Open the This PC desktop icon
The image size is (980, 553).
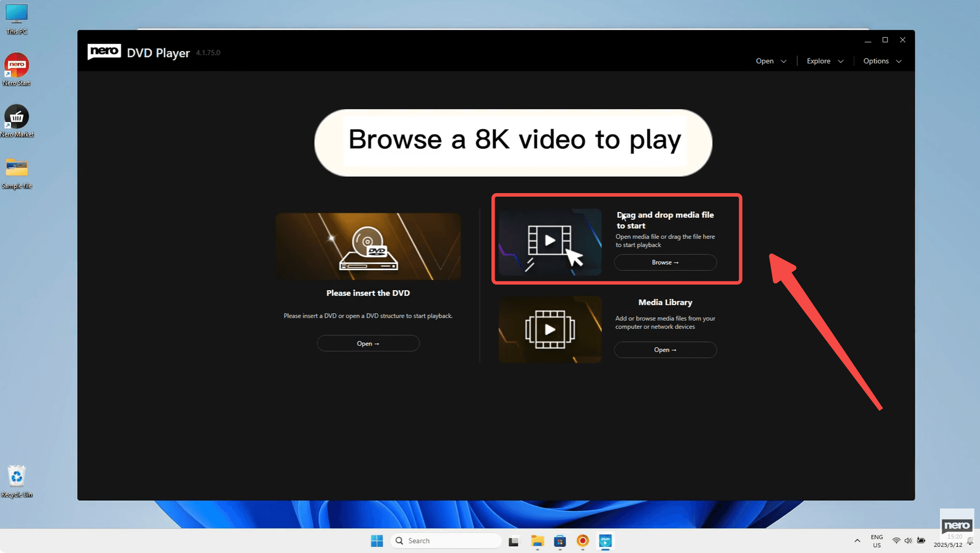[17, 19]
